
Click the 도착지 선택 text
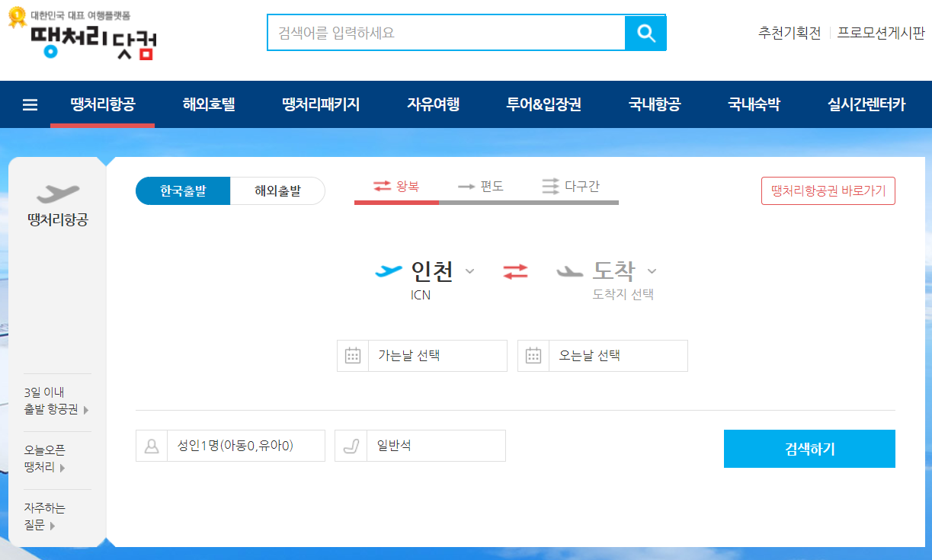[x=623, y=294]
